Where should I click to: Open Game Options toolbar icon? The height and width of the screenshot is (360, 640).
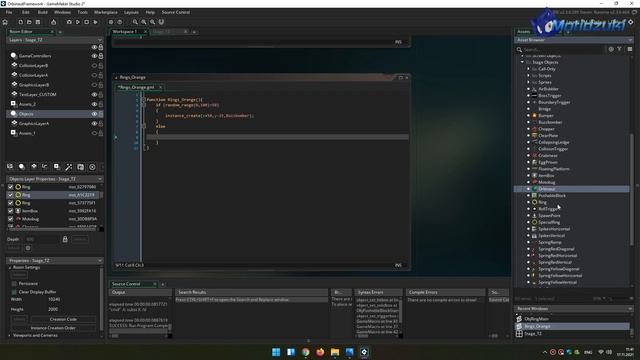tap(111, 22)
